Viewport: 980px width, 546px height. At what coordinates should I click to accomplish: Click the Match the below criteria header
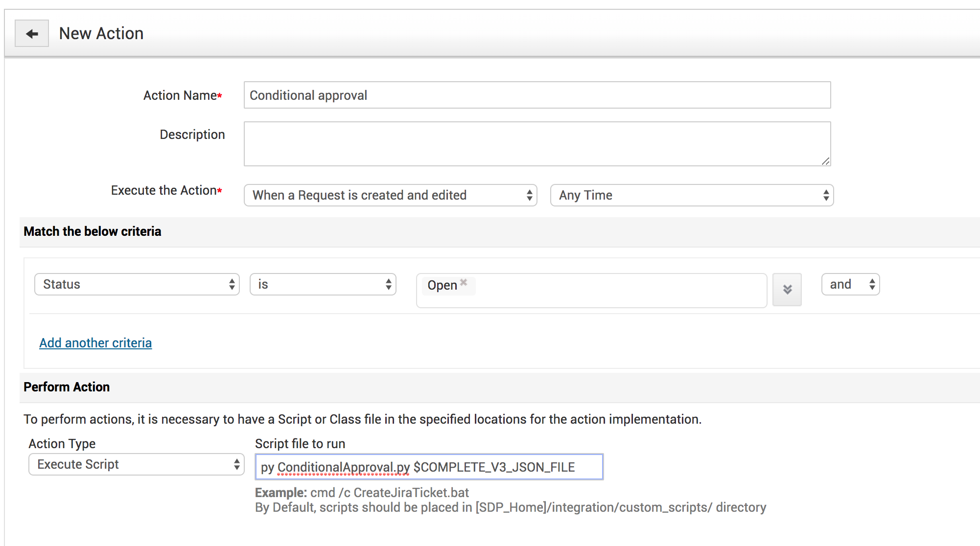[93, 231]
